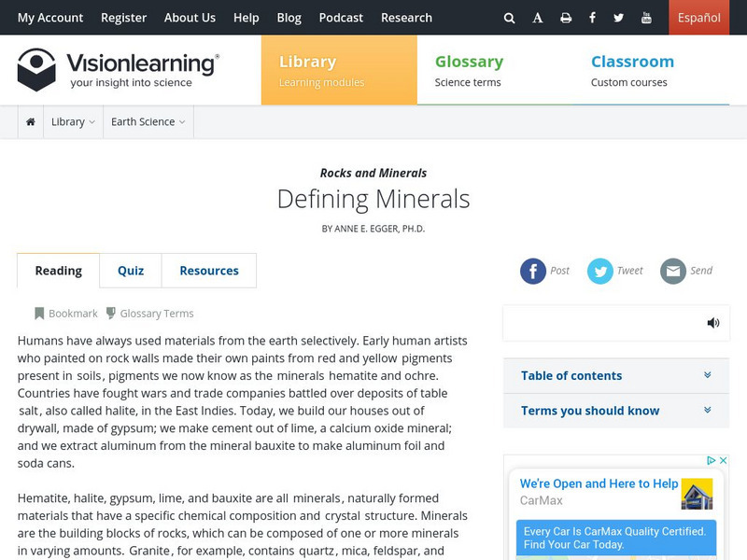Switch to the Resources tab
747x560 pixels.
tap(209, 271)
